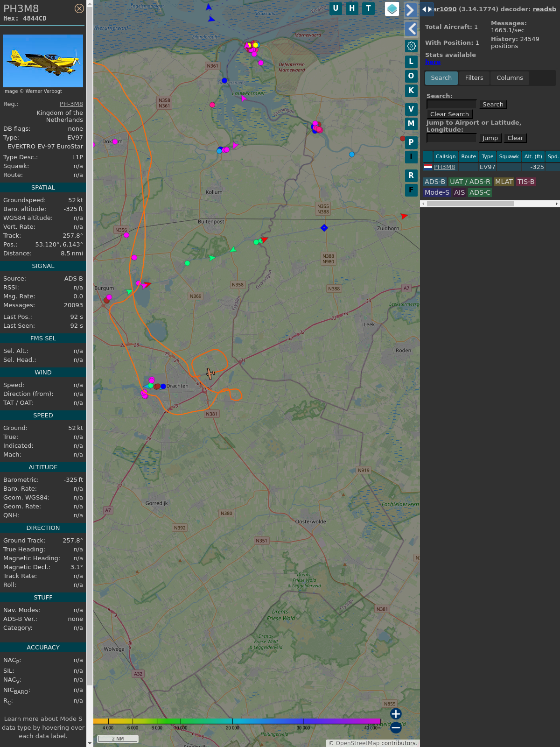This screenshot has height=747, width=560.
Task: Select the orange aircraft icon near Drachten
Action: tap(210, 373)
